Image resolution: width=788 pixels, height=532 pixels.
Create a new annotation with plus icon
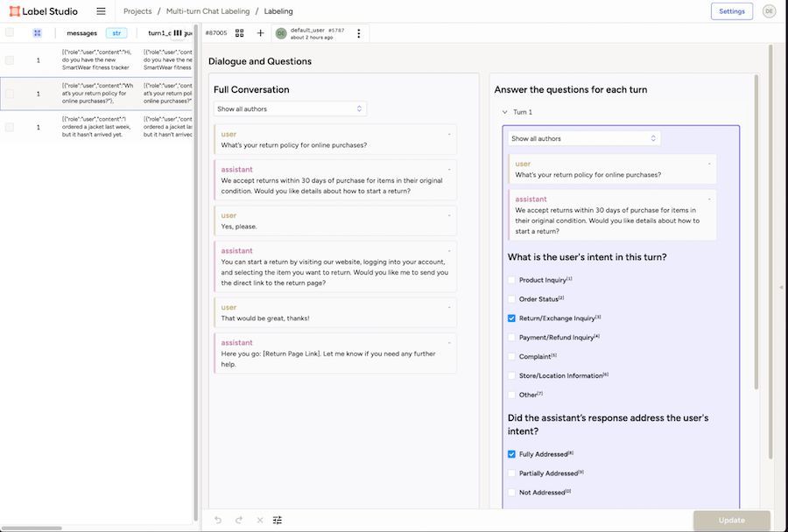(260, 33)
